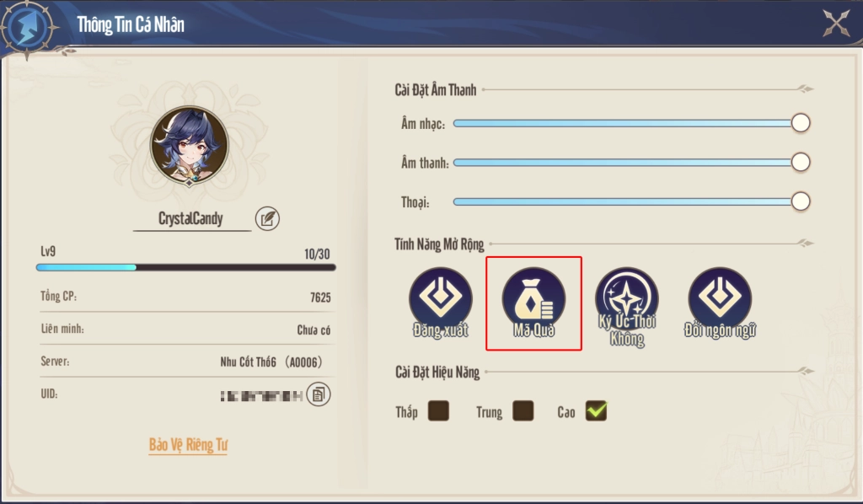Click the Lv9 experience progress bar
863x504 pixels.
[186, 267]
